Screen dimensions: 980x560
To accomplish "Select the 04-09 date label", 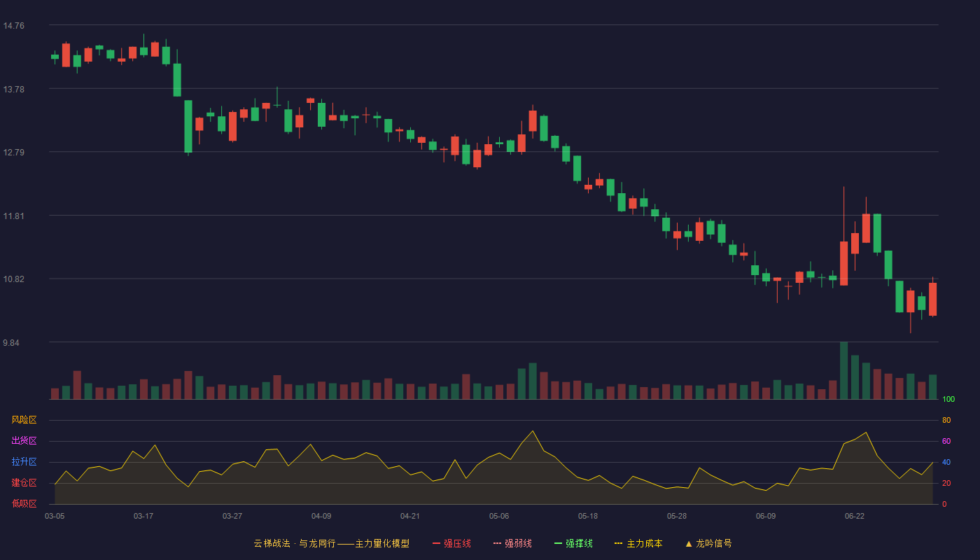I will (x=321, y=516).
